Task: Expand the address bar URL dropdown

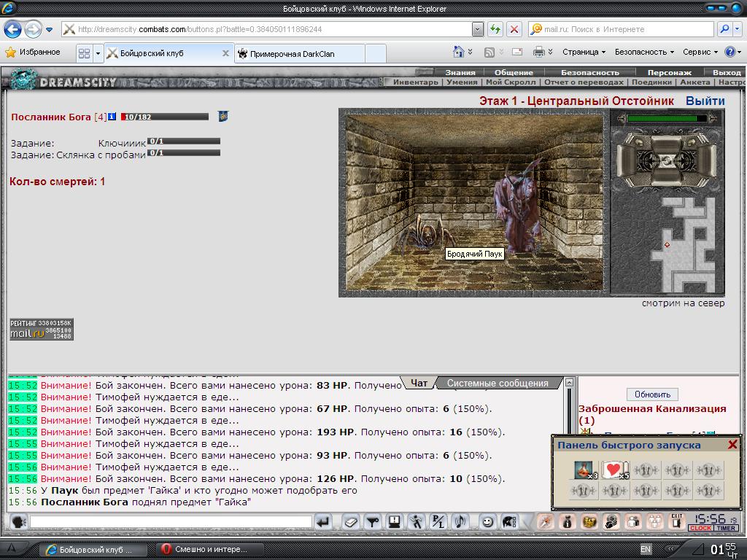Action: [x=478, y=29]
